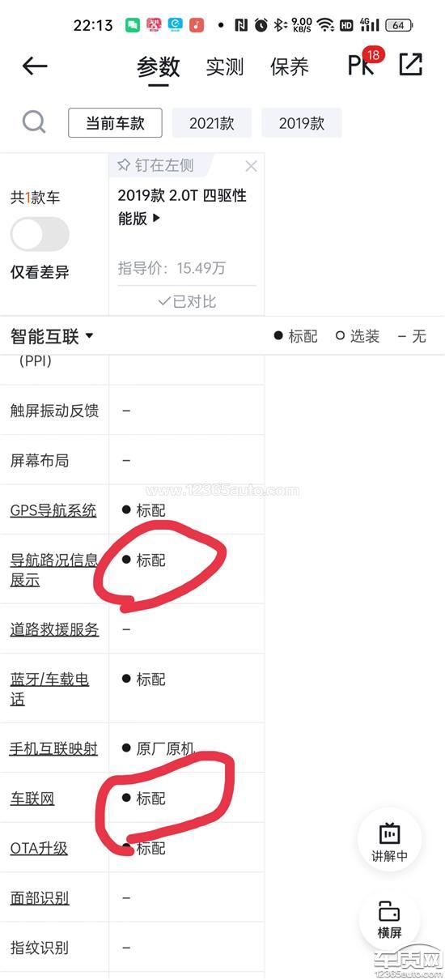Tap the 已对比 status under the car
This screenshot has width=445, height=980.
click(187, 301)
